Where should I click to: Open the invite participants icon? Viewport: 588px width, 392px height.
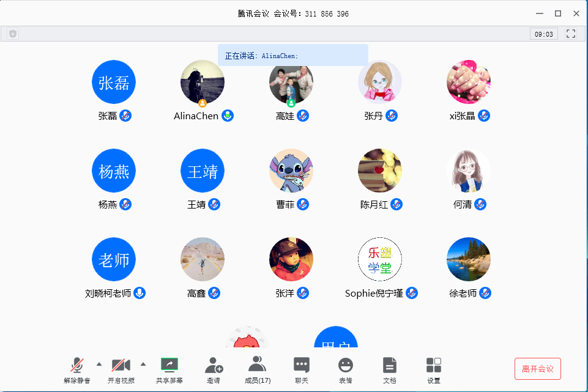click(x=214, y=365)
